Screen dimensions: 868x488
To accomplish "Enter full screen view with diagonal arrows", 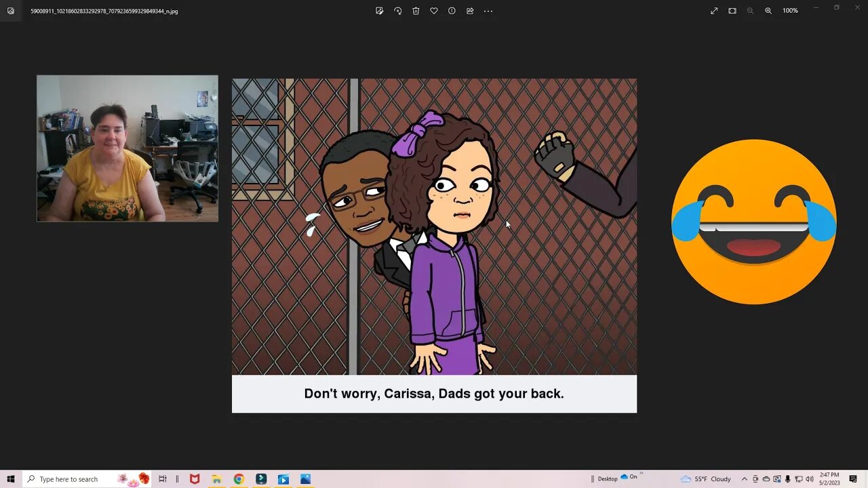I will pos(714,11).
